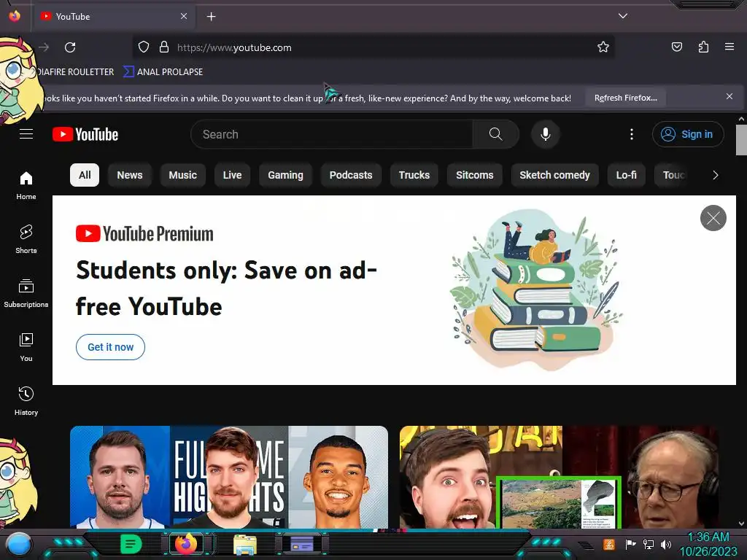
Task: Select the Sketch comedy filter chip
Action: [x=554, y=175]
